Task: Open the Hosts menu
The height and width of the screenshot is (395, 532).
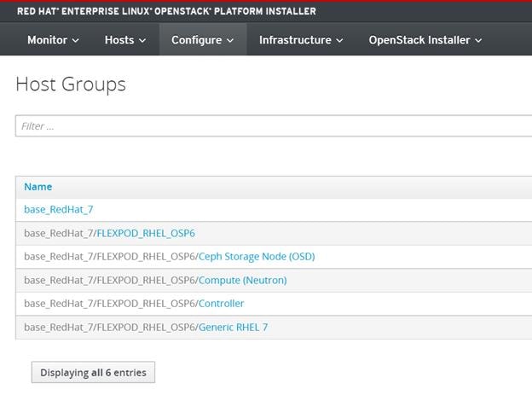Action: coord(125,40)
